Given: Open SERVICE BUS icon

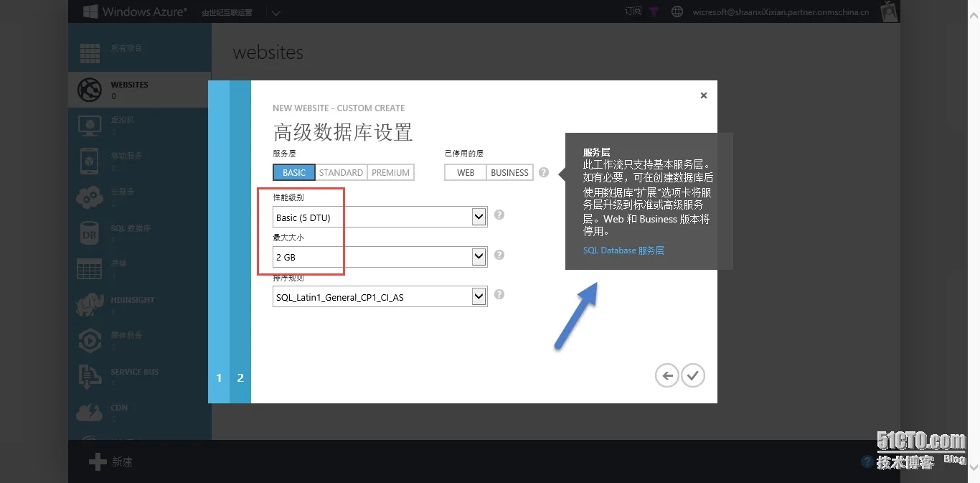Looking at the screenshot, I should click(x=90, y=376).
